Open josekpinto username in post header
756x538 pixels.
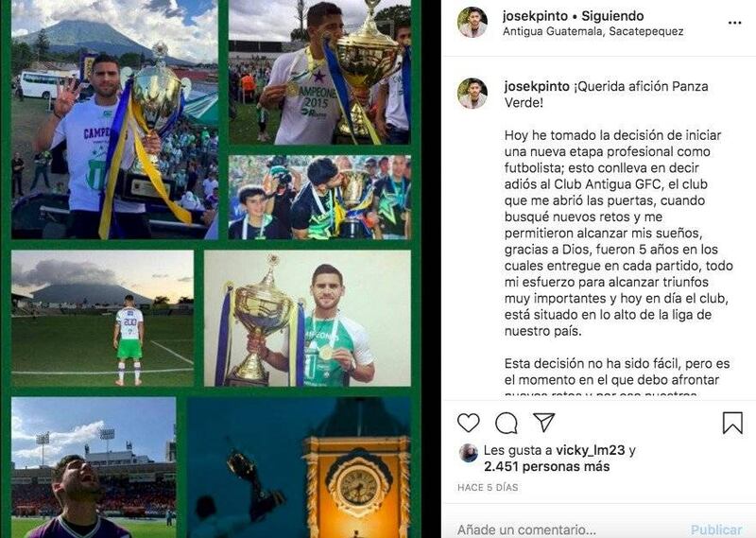pyautogui.click(x=535, y=16)
